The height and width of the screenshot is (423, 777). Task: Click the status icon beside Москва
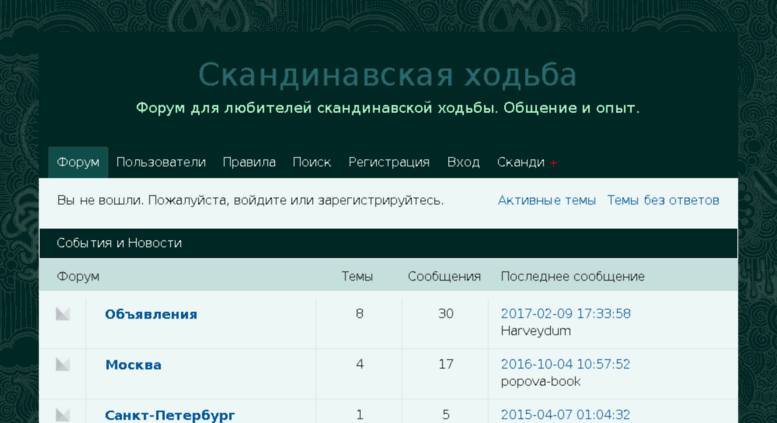[62, 364]
